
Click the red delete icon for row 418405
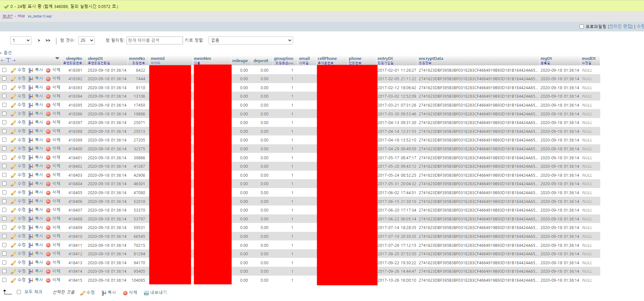click(x=48, y=193)
